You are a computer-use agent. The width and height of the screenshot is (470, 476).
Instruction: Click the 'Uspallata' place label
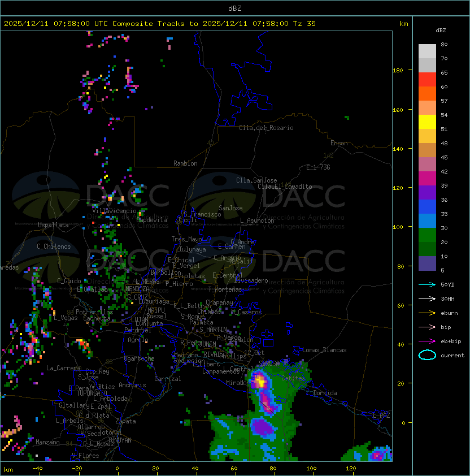(53, 225)
